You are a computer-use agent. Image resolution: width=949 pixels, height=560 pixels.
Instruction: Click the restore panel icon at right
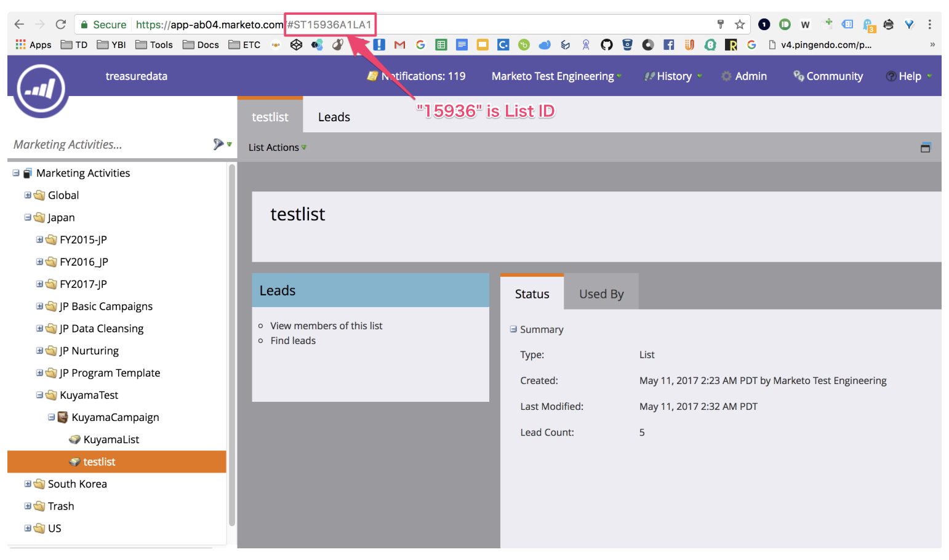point(925,148)
